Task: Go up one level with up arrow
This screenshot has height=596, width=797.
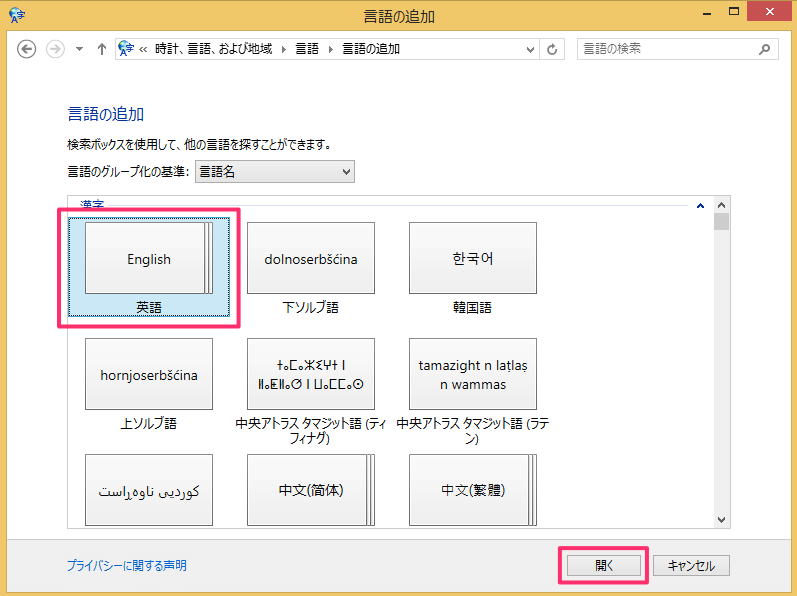Action: (x=102, y=49)
